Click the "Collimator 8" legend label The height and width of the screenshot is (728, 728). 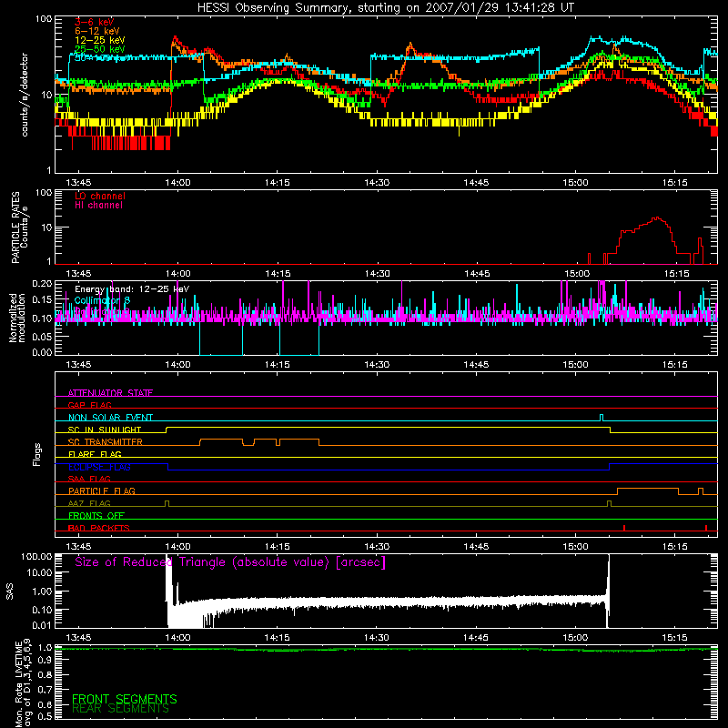102,300
